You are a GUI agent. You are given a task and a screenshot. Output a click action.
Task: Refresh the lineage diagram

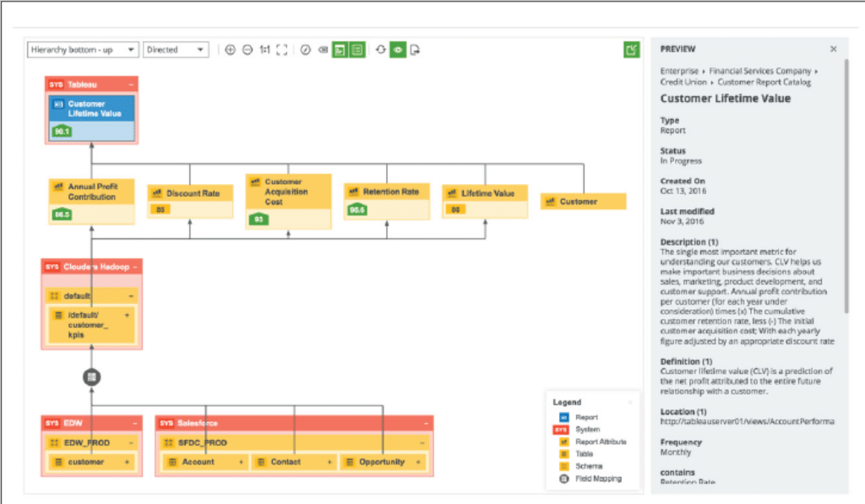(381, 50)
